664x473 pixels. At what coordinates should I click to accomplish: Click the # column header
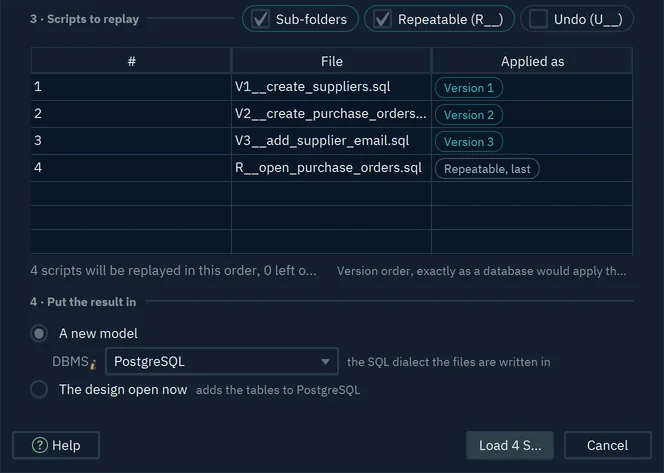click(x=131, y=61)
